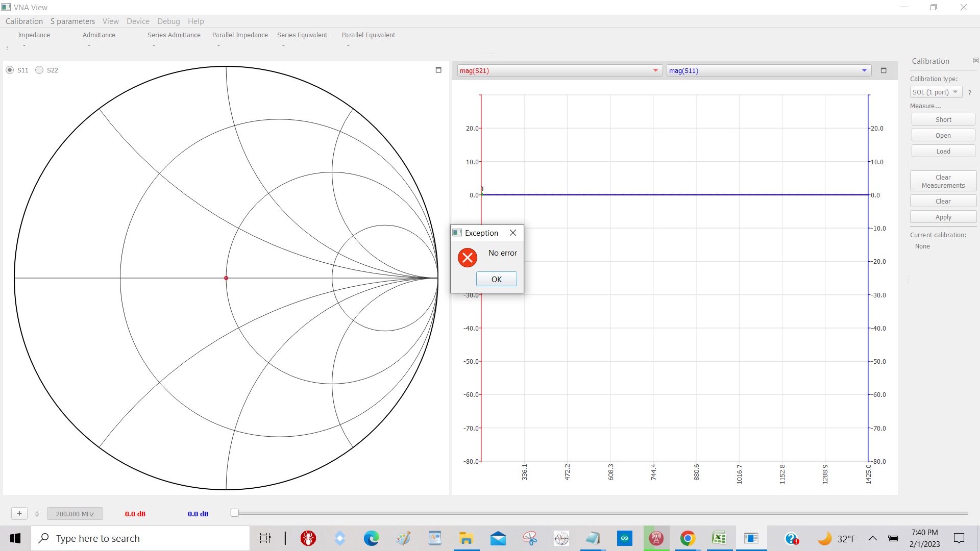Screen dimensions: 980x551
Task: Open the red bug app on taskbar
Action: tap(308, 538)
